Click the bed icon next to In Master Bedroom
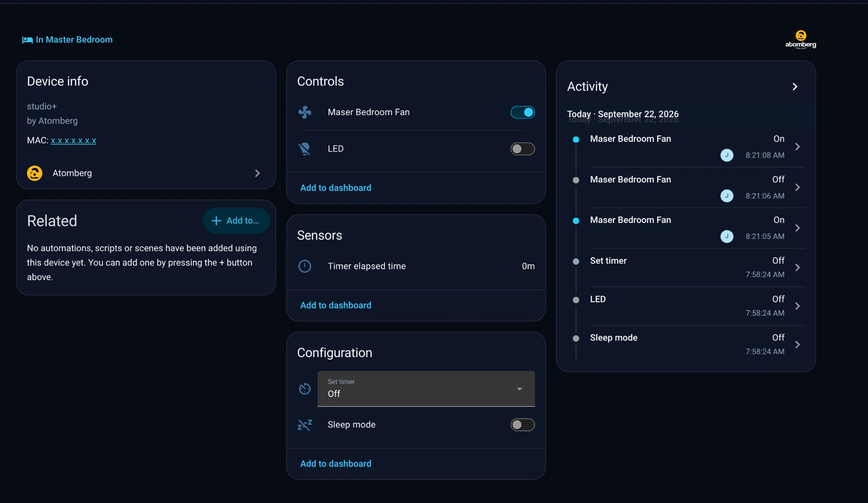The width and height of the screenshot is (868, 503). click(27, 40)
